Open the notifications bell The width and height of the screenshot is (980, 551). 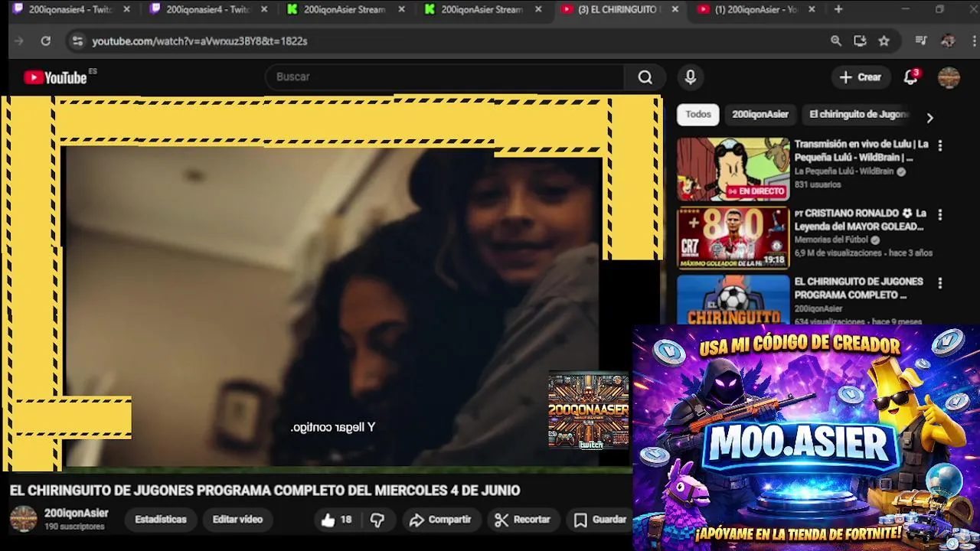[910, 77]
